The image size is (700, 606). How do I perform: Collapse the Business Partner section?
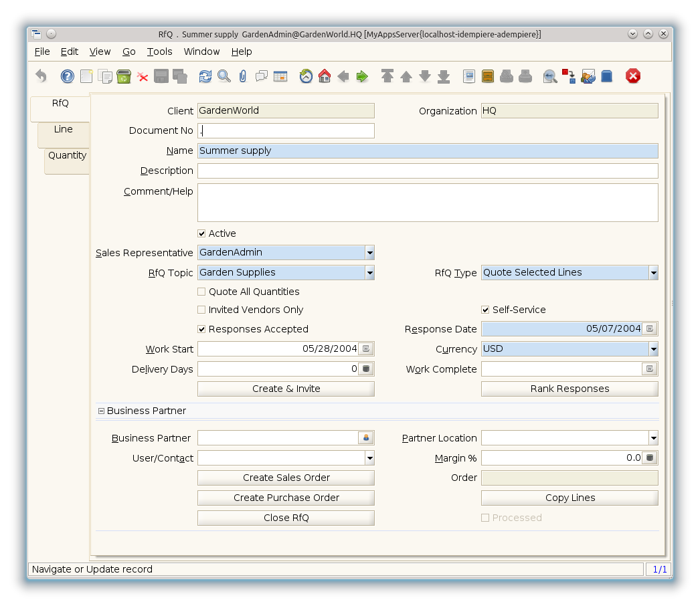pos(101,411)
